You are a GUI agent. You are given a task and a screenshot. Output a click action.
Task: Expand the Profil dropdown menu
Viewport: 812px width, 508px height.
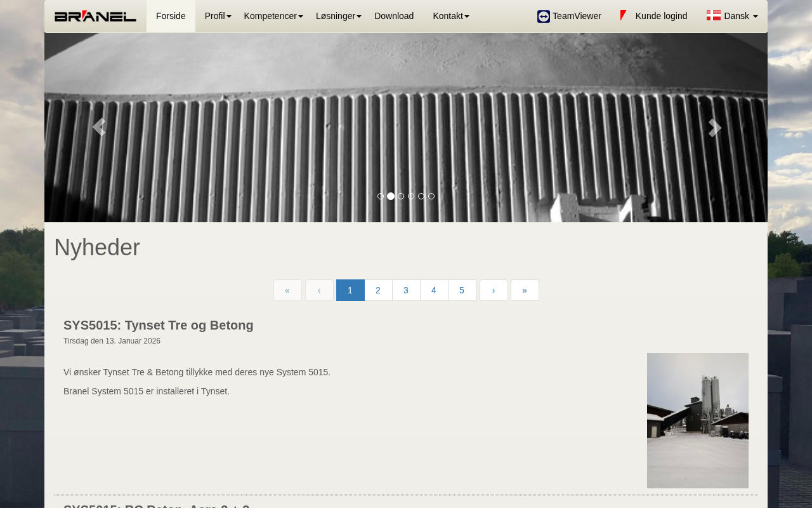point(217,16)
